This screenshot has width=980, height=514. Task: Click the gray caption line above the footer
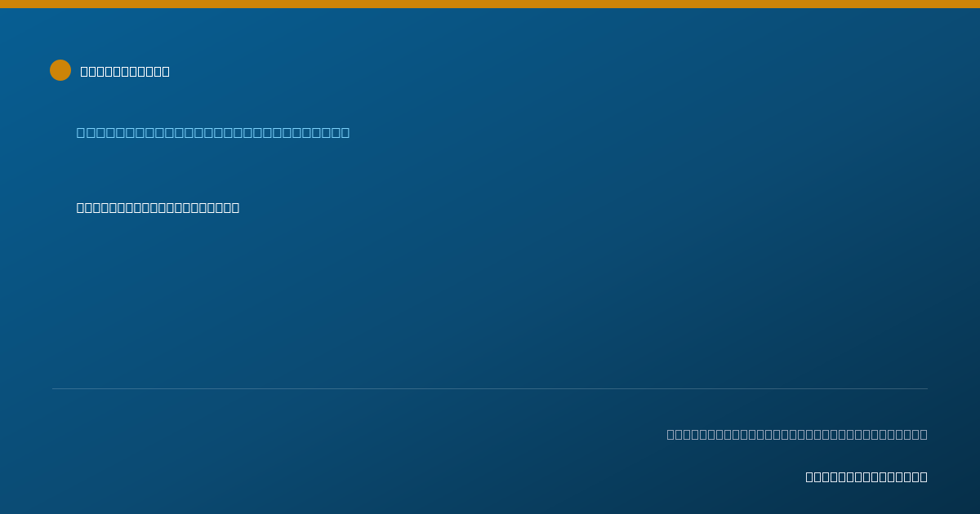[x=797, y=434]
